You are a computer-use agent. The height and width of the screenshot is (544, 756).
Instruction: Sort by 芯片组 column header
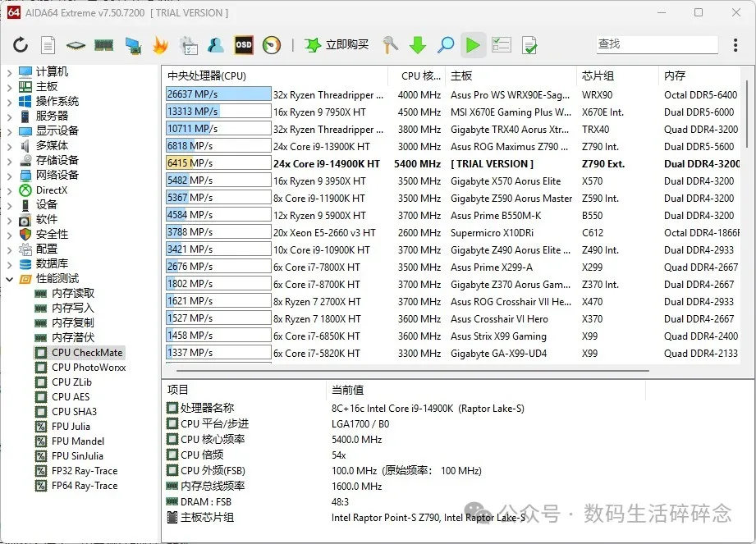point(617,76)
